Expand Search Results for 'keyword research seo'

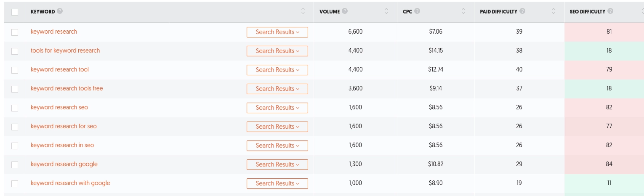[277, 108]
